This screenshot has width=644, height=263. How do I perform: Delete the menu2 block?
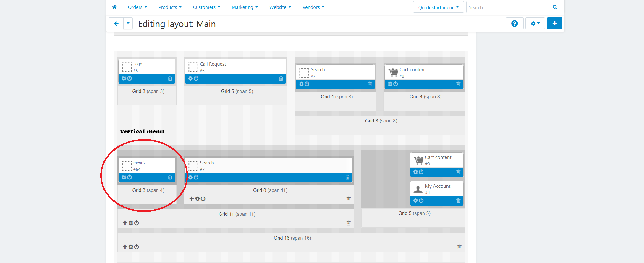click(170, 177)
